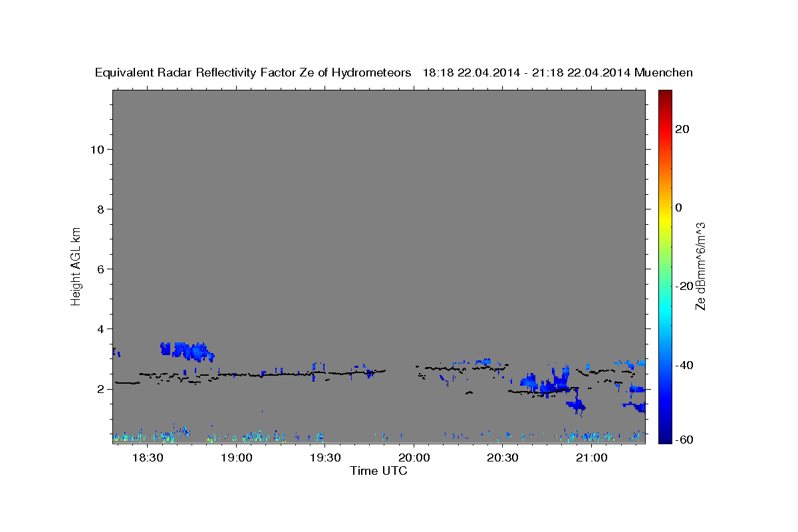Click the 20:30 time tick label
Viewport: 798px width, 532px height.
pyautogui.click(x=502, y=458)
